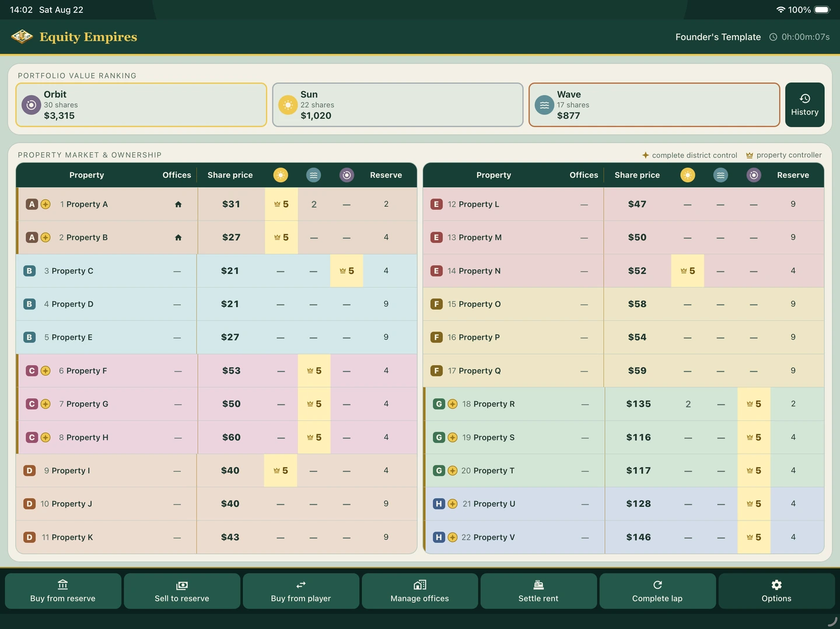Screen dimensions: 840x629
Task: Click the $146 share price of Property V
Action: (639, 537)
